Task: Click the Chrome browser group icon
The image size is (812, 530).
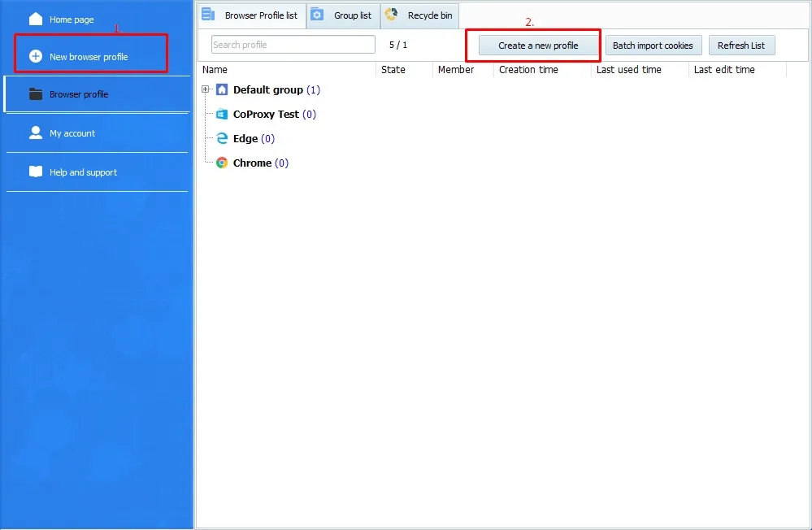Action: tap(222, 163)
